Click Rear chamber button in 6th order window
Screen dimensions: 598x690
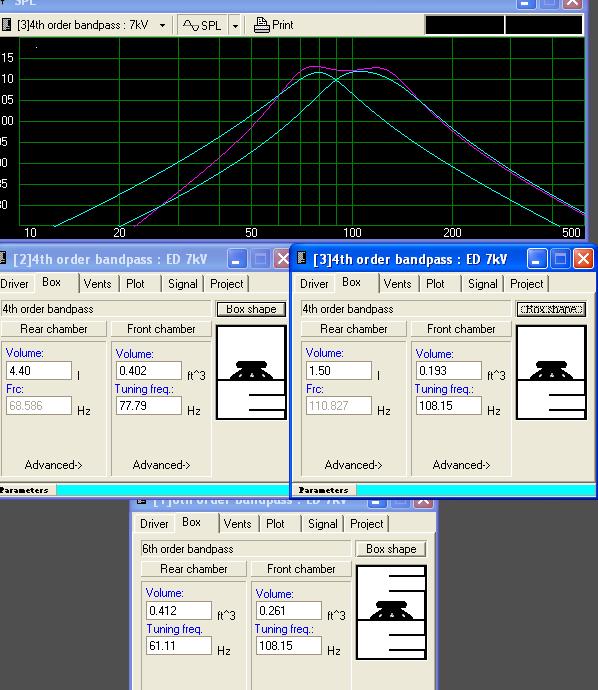click(x=194, y=569)
